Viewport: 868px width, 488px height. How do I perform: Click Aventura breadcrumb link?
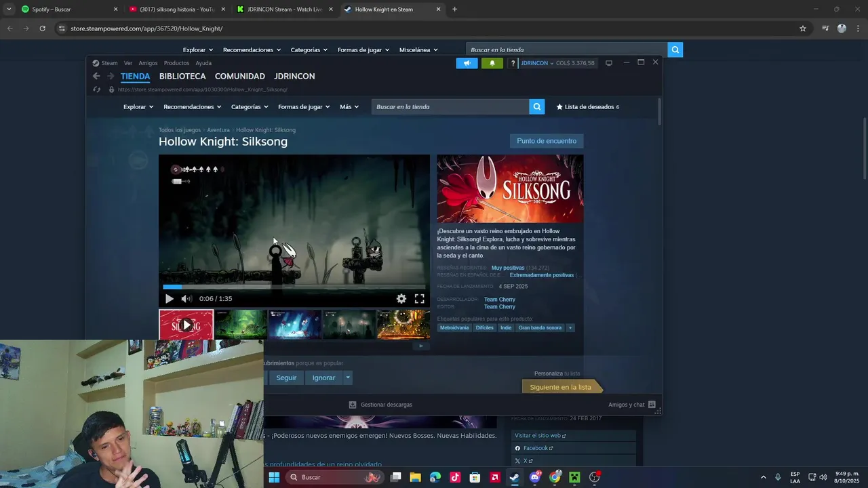point(218,129)
